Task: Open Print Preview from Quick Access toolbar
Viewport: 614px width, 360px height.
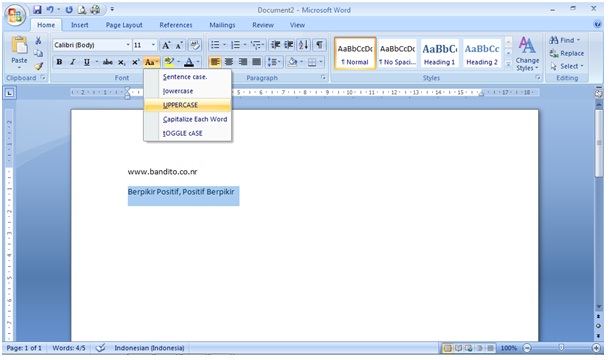Action: 82,9
